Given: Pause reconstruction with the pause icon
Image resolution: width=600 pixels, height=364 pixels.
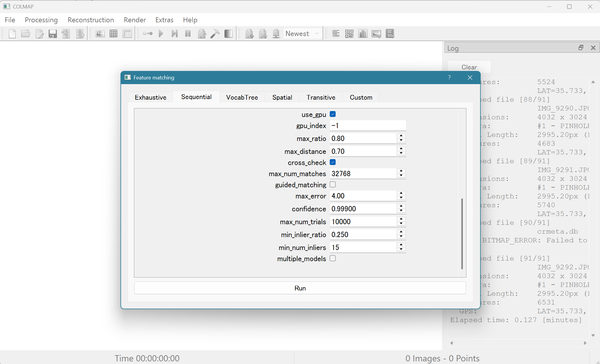Looking at the screenshot, I should 188,34.
